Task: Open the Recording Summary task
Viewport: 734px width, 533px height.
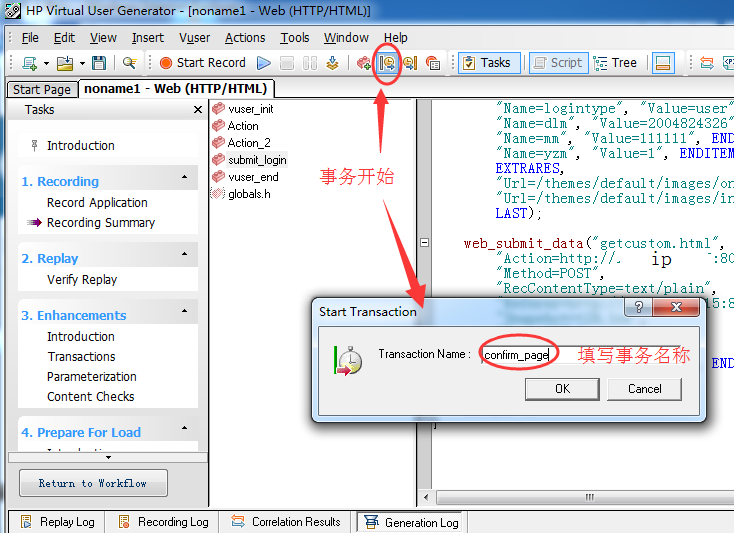Action: pos(101,223)
